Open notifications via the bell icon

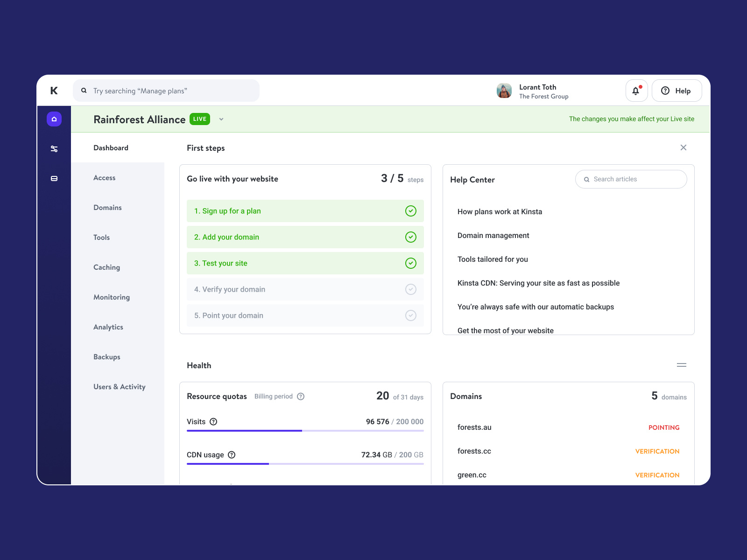pos(636,91)
